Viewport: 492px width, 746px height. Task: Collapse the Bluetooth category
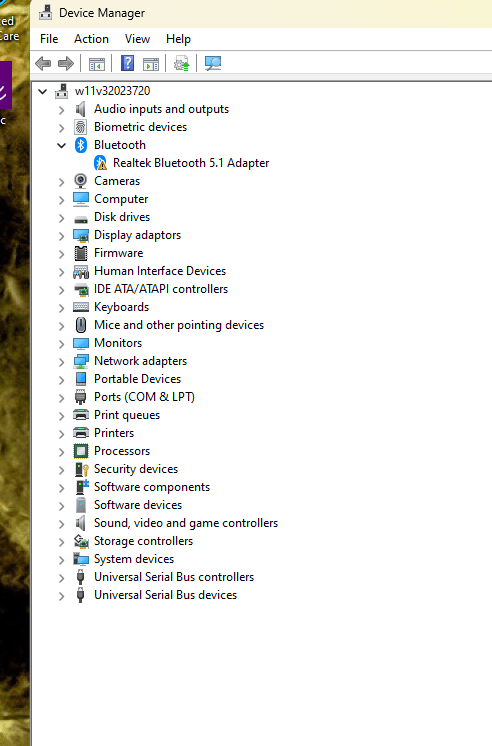(61, 146)
